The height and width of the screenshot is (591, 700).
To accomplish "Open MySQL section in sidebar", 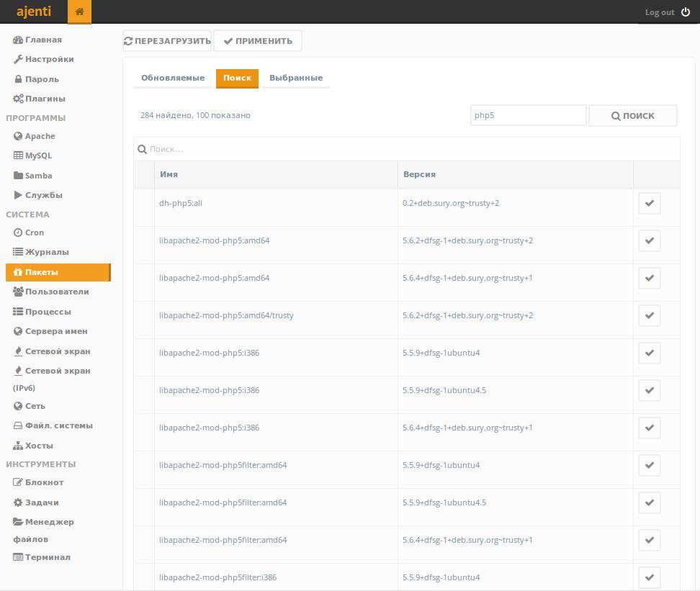I will [x=38, y=155].
